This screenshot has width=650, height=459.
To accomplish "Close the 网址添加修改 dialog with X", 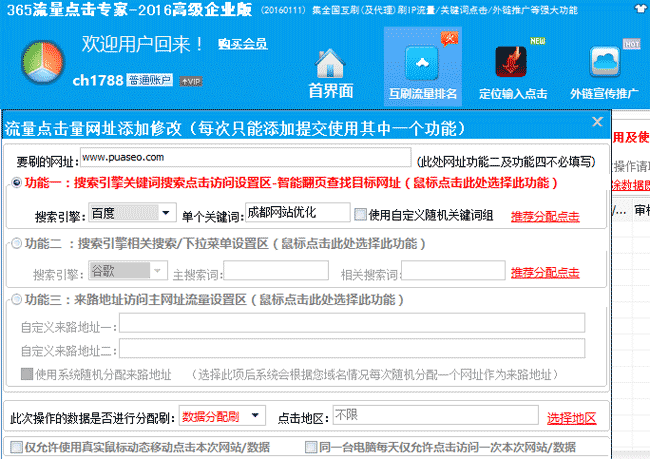I will 597,123.
